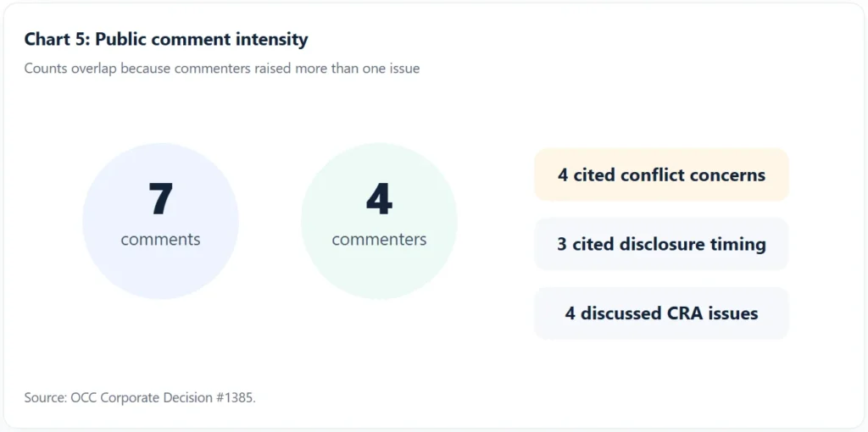868x432 pixels.
Task: Click the subtitle about counts overlapping
Action: click(x=222, y=69)
